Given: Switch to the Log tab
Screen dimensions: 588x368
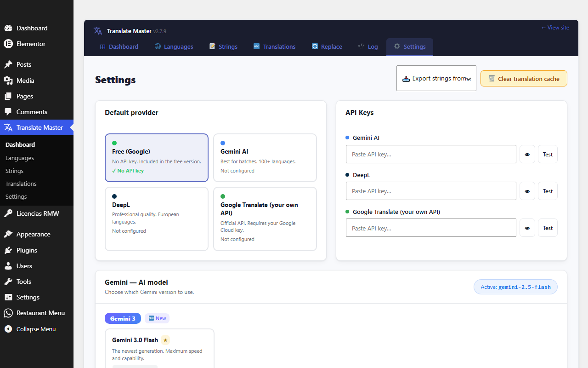Looking at the screenshot, I should [x=367, y=46].
